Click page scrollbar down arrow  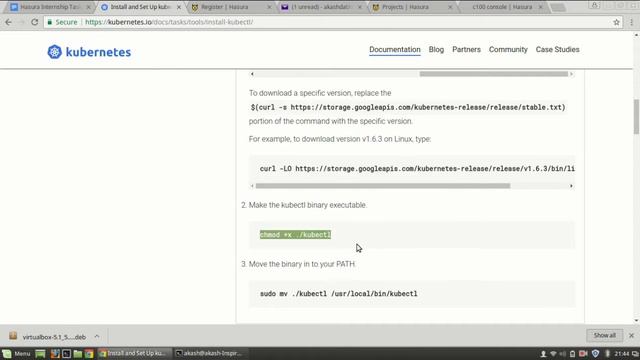[x=636, y=321]
